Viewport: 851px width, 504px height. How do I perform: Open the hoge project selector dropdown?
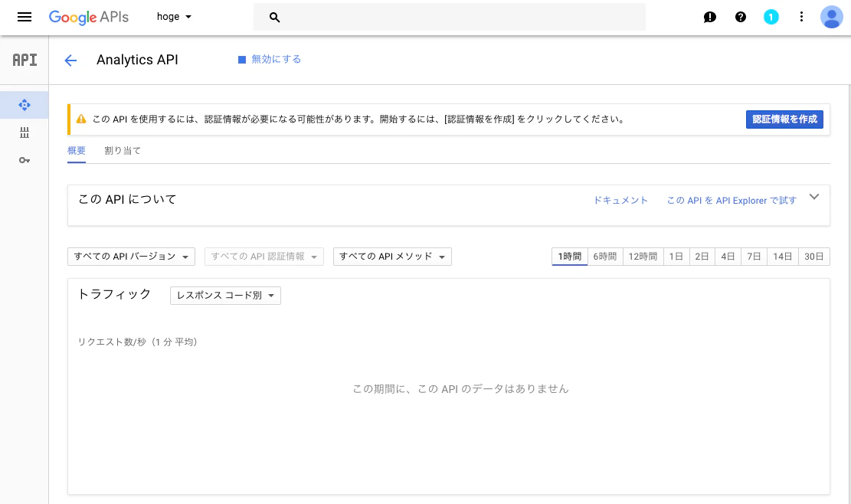point(174,17)
